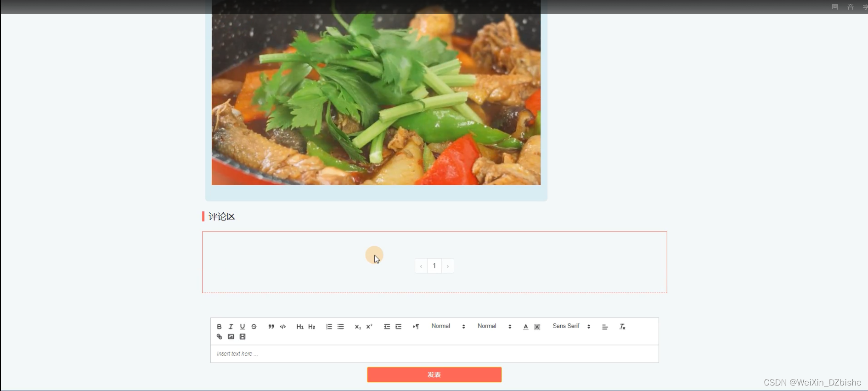Clear text formatting
This screenshot has height=391, width=868.
[x=622, y=327]
